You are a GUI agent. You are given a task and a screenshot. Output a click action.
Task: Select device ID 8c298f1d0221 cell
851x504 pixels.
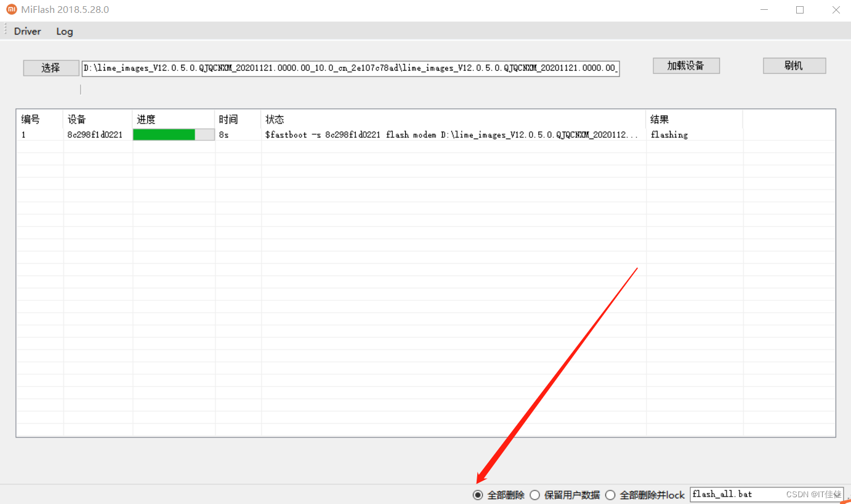coord(95,135)
